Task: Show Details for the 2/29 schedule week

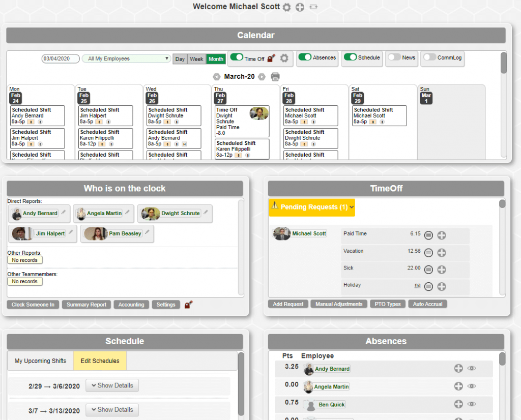Action: [112, 385]
